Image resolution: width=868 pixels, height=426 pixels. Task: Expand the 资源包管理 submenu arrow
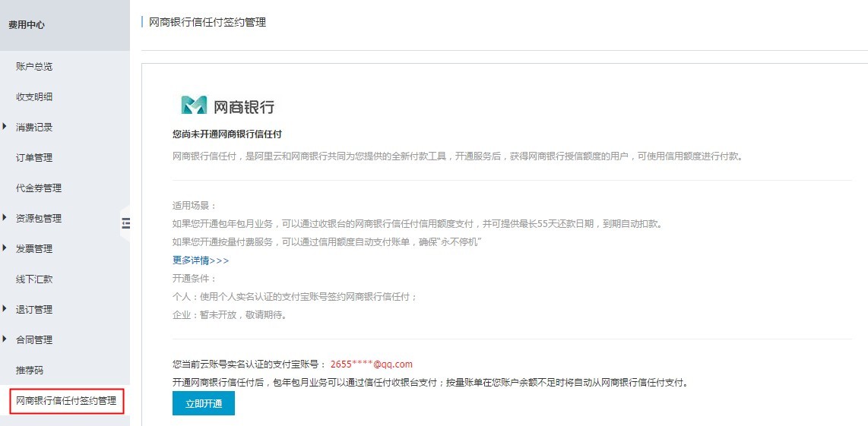pos(5,218)
